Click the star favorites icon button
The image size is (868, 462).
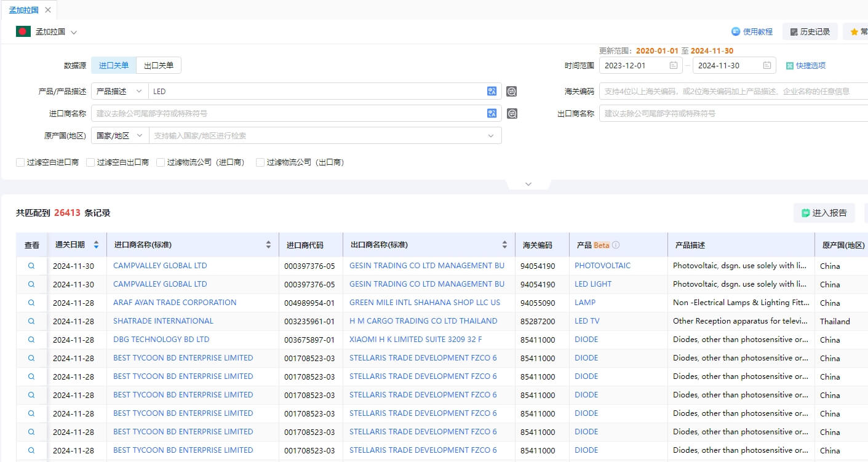point(855,31)
